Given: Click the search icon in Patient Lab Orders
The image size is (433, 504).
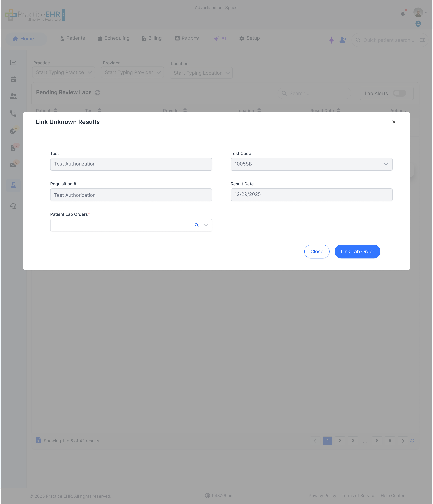Looking at the screenshot, I should [x=197, y=225].
